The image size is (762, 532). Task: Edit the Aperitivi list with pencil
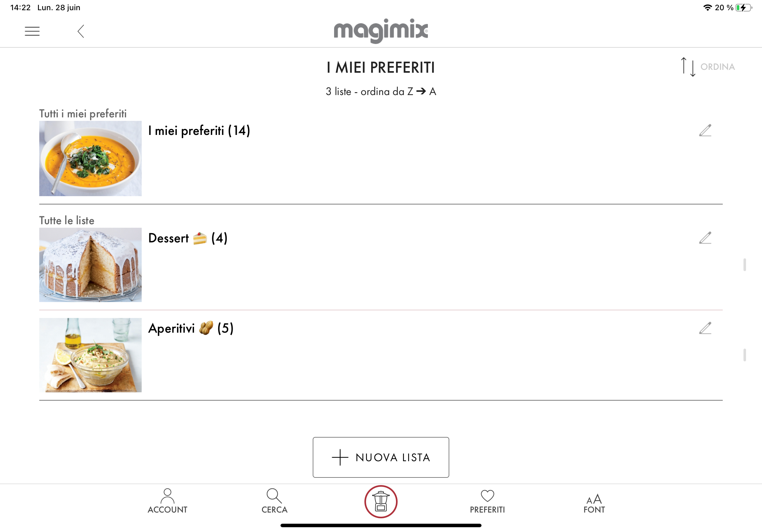(705, 328)
